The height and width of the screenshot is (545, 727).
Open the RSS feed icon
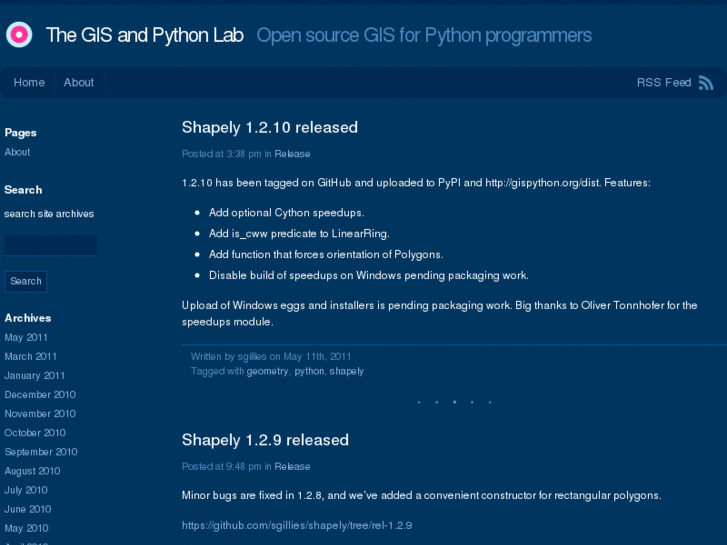tap(706, 83)
